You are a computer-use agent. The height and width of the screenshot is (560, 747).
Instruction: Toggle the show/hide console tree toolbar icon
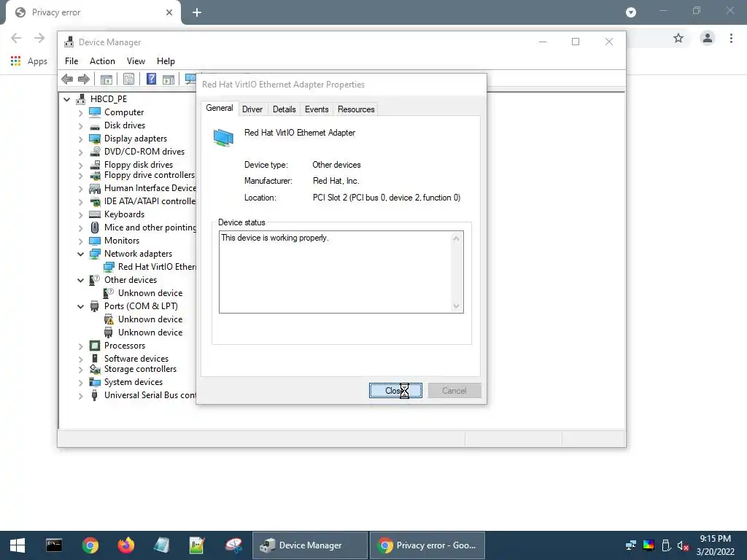pos(107,79)
